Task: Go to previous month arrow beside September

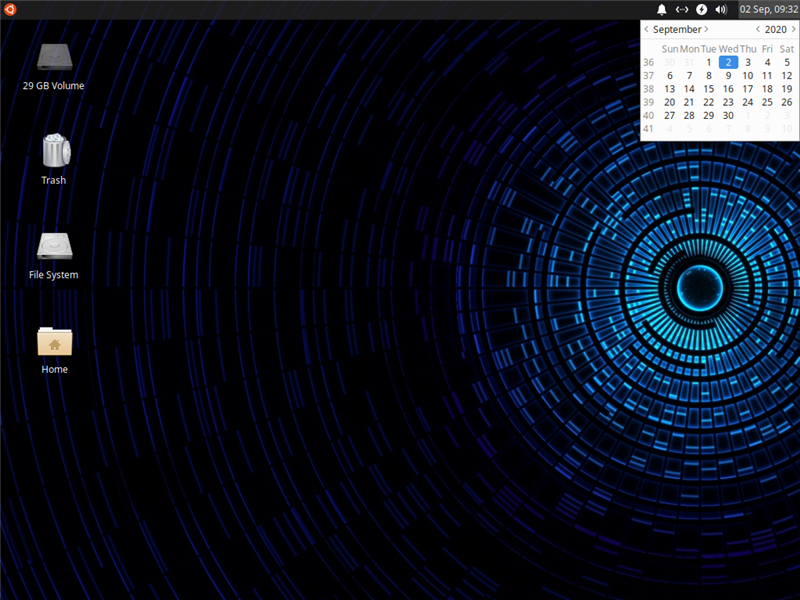Action: point(646,29)
